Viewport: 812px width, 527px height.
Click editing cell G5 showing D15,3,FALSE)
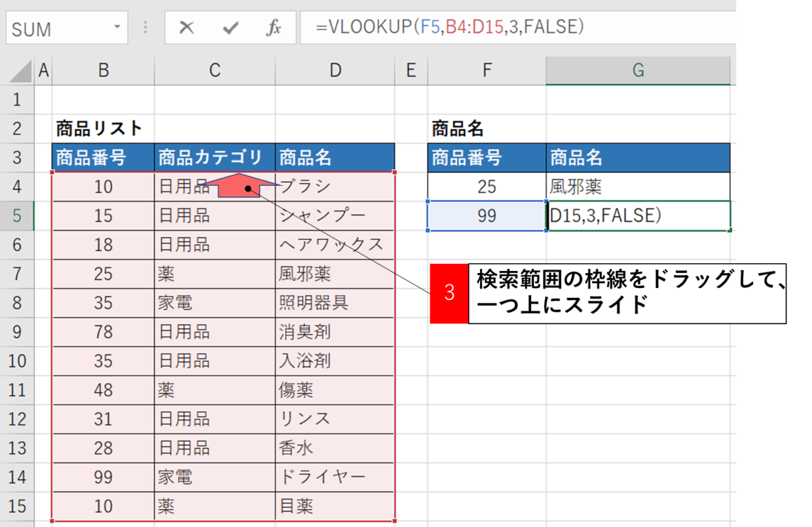coord(638,216)
